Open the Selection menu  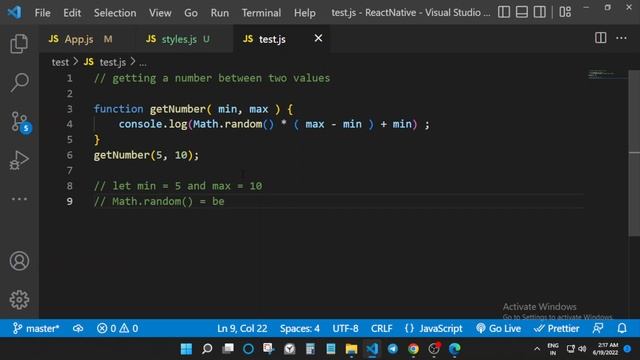115,13
